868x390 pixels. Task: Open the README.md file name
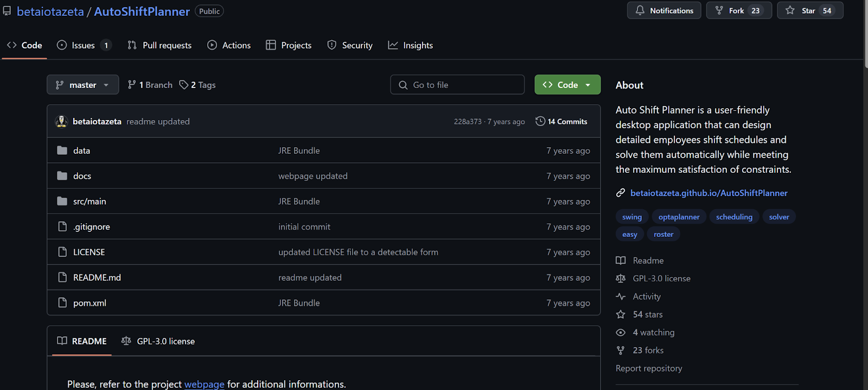[97, 278]
